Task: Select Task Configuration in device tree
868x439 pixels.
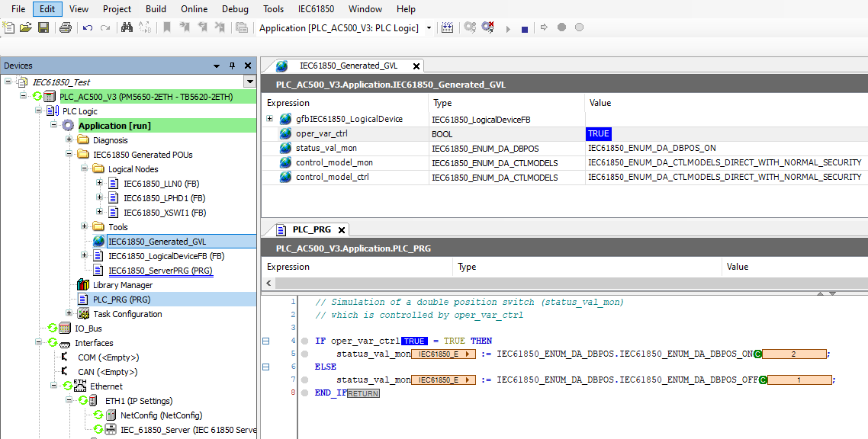Action: pos(127,314)
